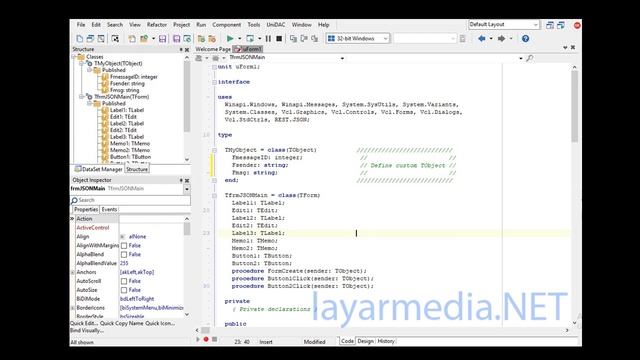Start macro playback in editor status bar

(x=198, y=339)
